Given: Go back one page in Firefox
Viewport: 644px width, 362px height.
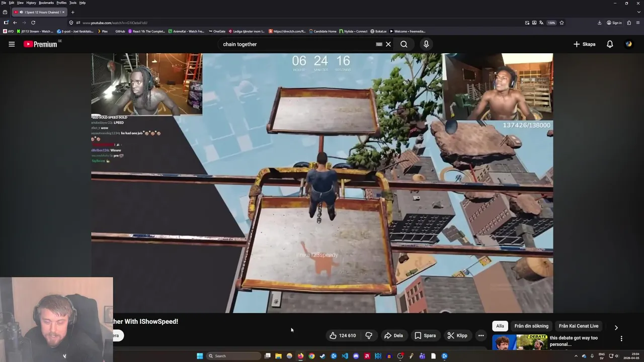Looking at the screenshot, I should pyautogui.click(x=15, y=23).
